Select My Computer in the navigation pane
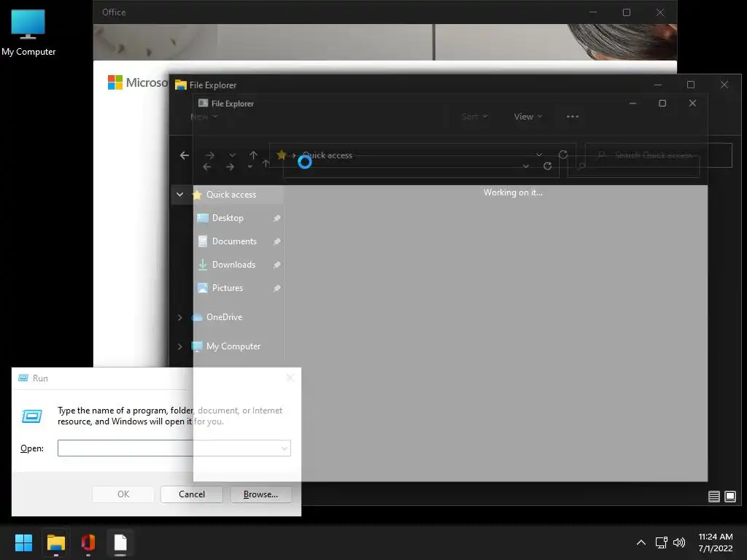The image size is (747, 560). click(233, 346)
